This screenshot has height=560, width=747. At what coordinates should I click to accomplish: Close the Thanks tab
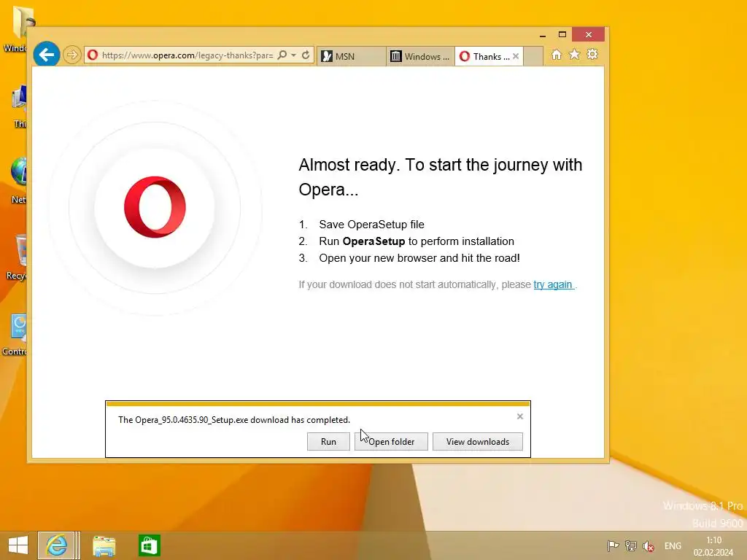pos(516,56)
